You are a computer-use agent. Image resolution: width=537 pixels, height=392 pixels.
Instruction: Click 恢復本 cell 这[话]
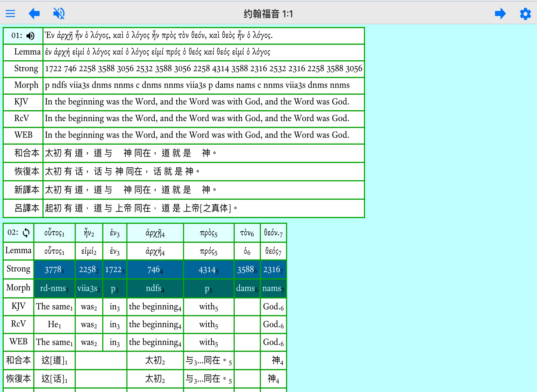click(x=55, y=379)
